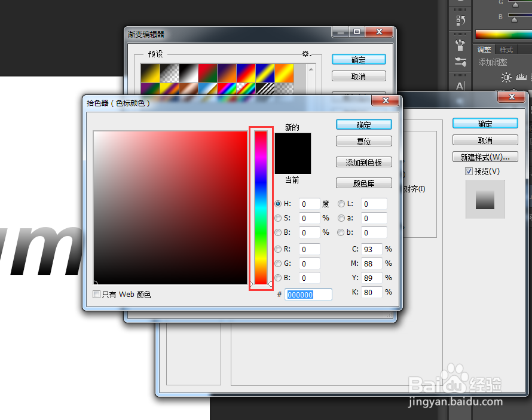Open the History panel icon

[460, 20]
